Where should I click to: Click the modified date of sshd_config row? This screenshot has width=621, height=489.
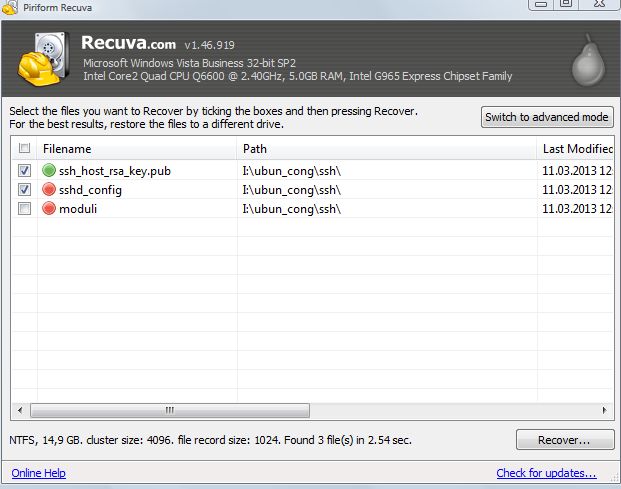coord(577,190)
